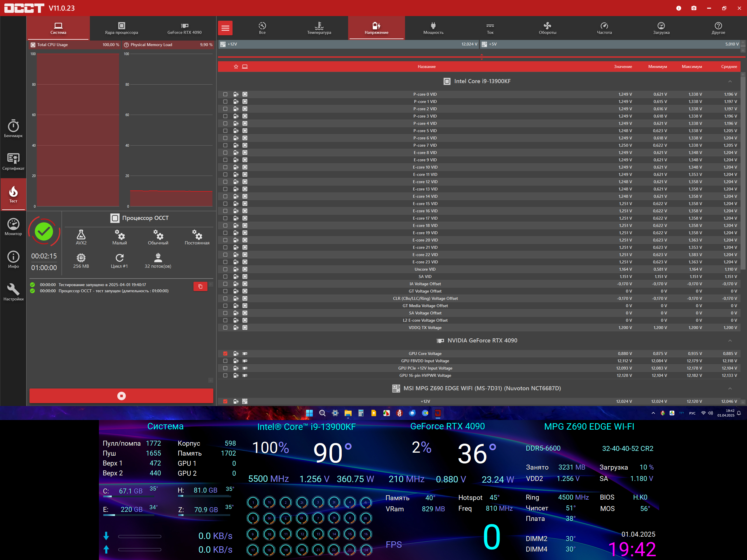The width and height of the screenshot is (747, 560).
Task: Enable the Uncore VID checkbox
Action: pyautogui.click(x=225, y=269)
